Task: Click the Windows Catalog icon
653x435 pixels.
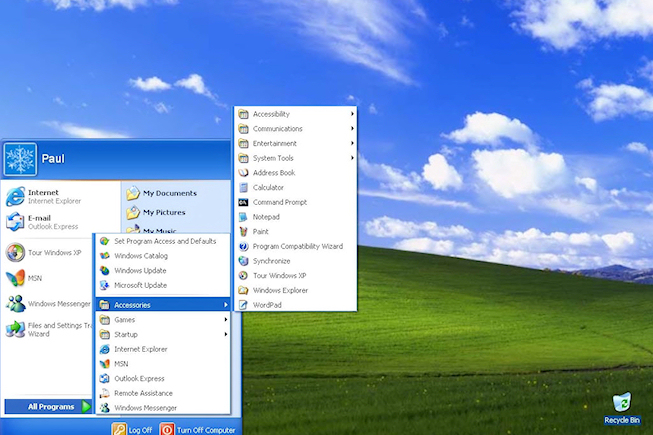Action: pyautogui.click(x=105, y=256)
